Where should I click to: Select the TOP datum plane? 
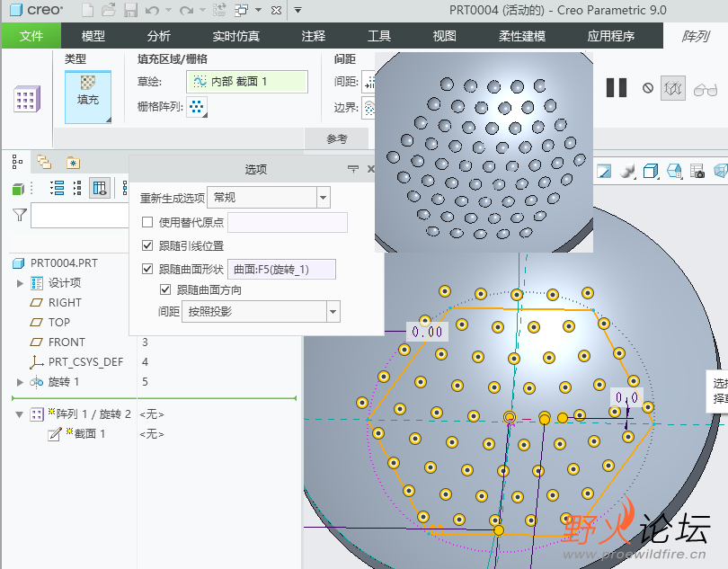tap(59, 323)
